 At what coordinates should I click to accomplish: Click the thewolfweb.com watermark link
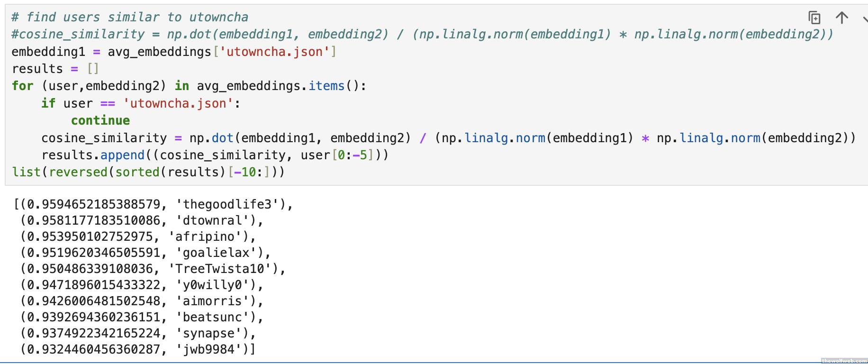[844, 361]
